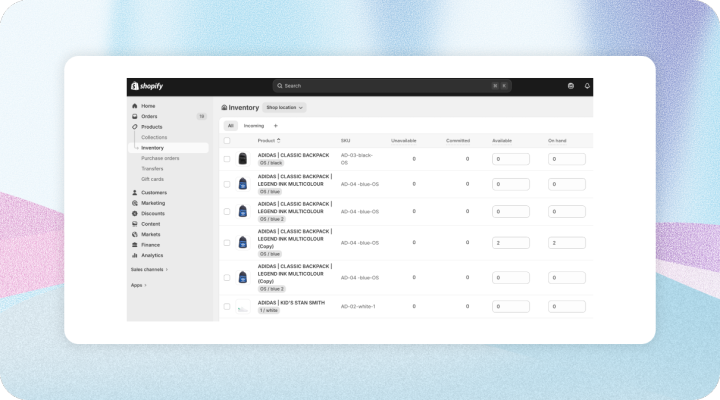Click the Customers person icon
Image resolution: width=720 pixels, height=400 pixels.
point(135,192)
